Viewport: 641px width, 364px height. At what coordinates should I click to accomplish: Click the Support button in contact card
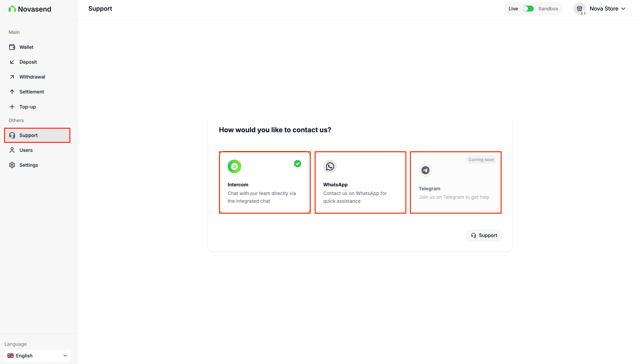pos(483,235)
